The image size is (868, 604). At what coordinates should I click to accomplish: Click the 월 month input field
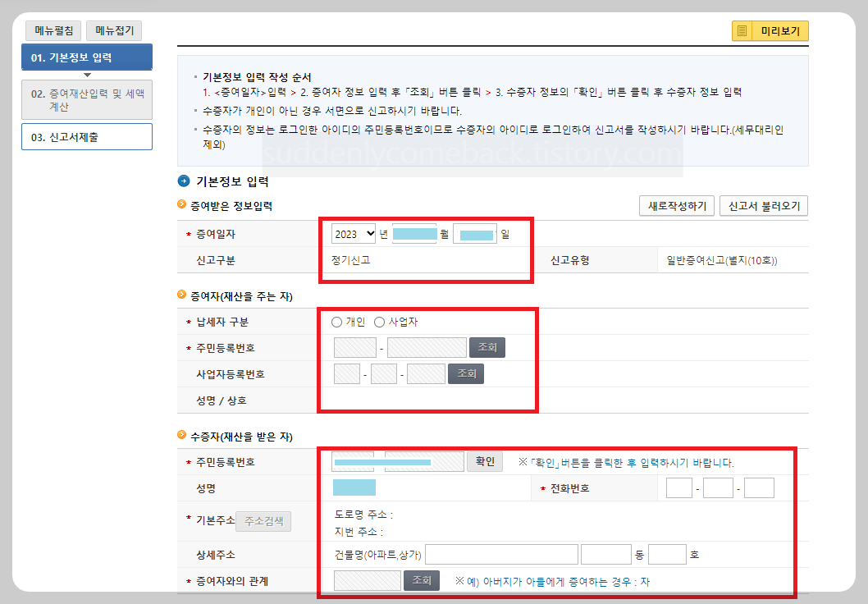413,233
